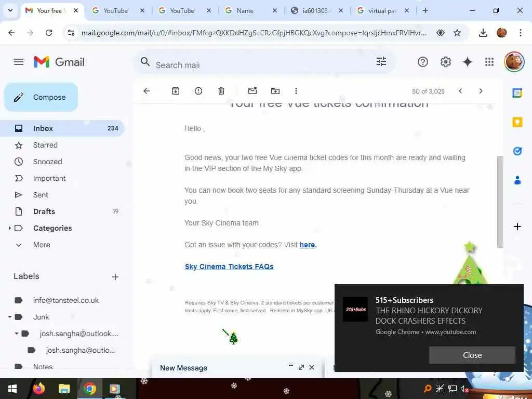The image size is (532, 399).
Task: Open Google Keep side panel icon
Action: coord(517,122)
